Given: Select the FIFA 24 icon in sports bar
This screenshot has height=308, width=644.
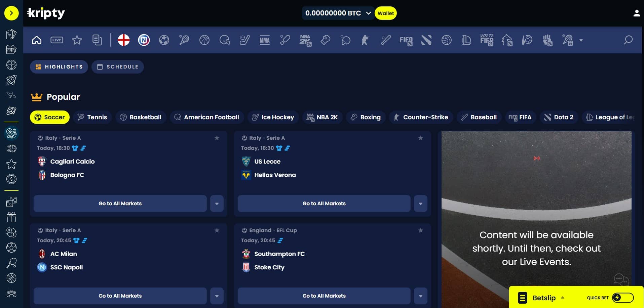Looking at the screenshot, I should pyautogui.click(x=406, y=41).
